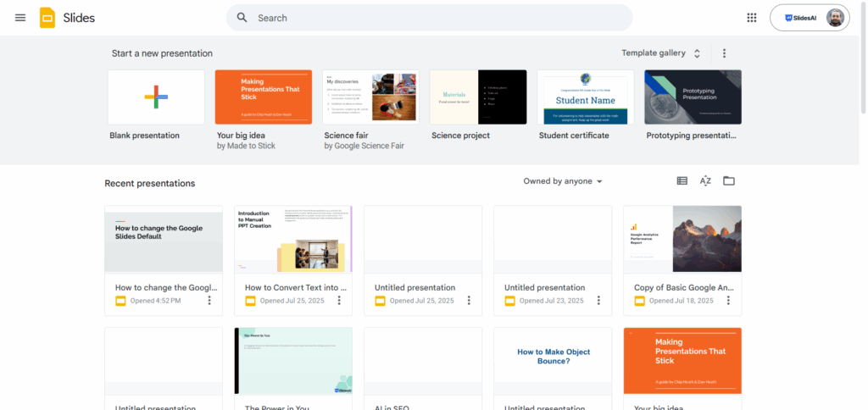The image size is (868, 410).
Task: Expand the Template gallery
Action: click(x=661, y=53)
